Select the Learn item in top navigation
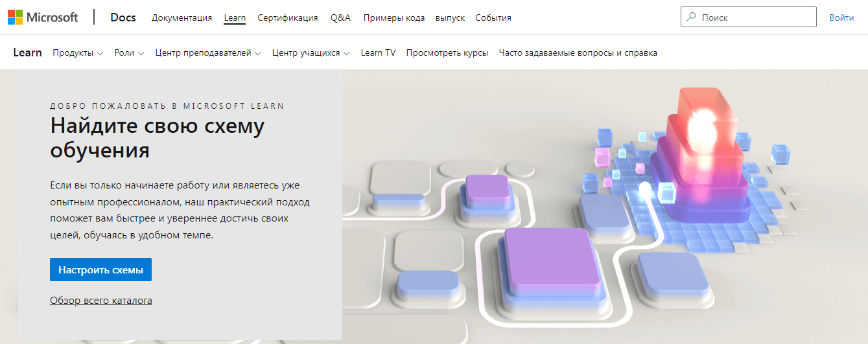 coord(235,17)
